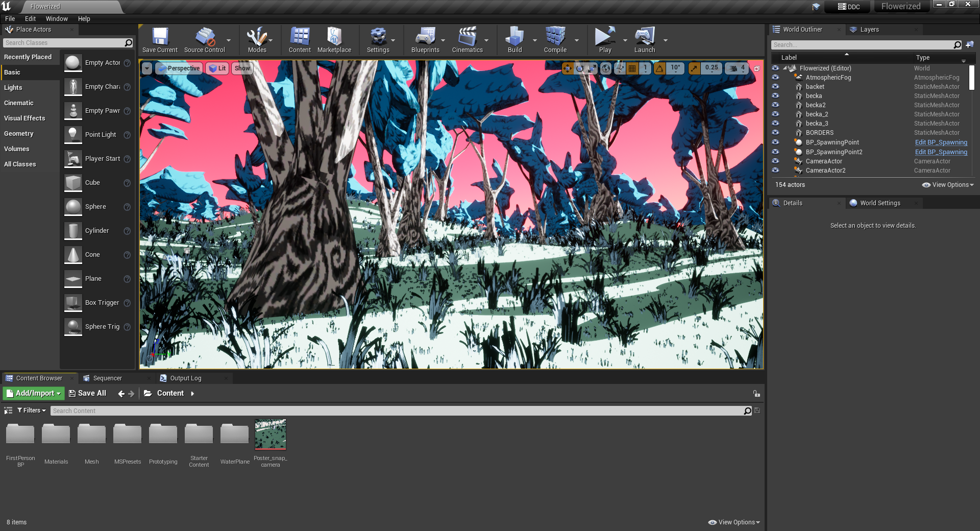
Task: Switch to the World Settings tab
Action: [880, 203]
